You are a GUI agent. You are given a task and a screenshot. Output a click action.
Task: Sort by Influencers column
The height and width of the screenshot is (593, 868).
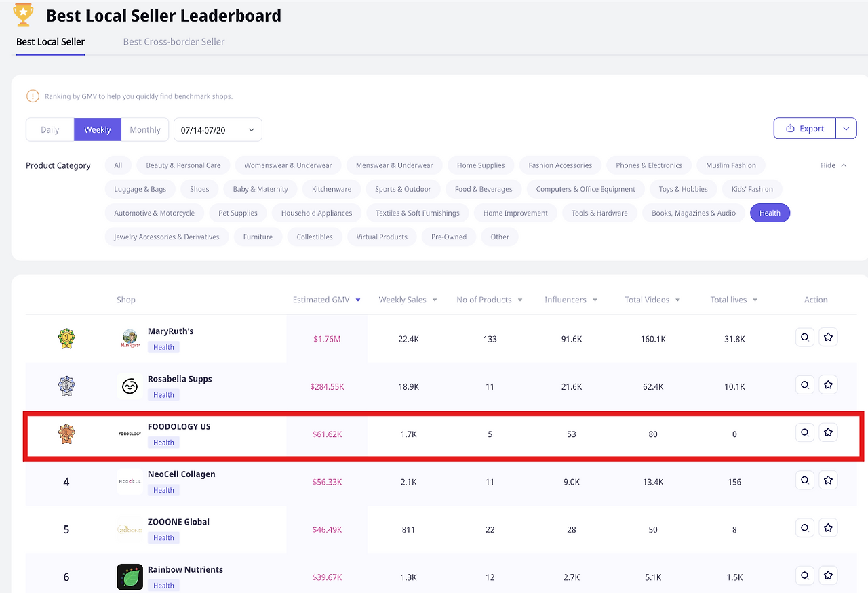tap(571, 300)
